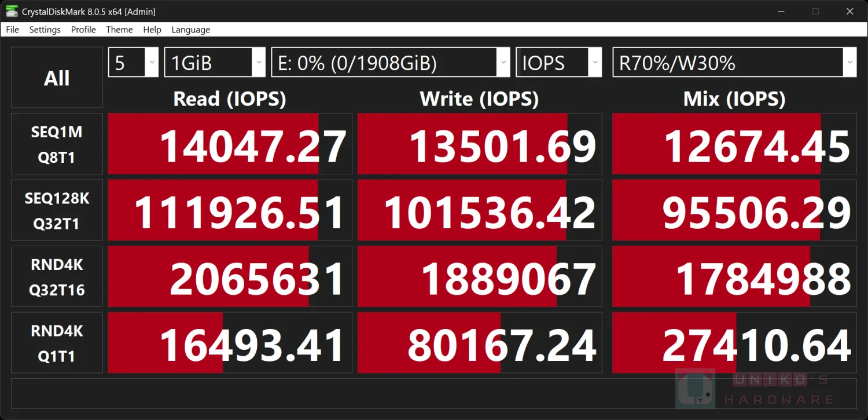Run the RND4K Q32T16 benchmark
Screen dimensions: 868x420
pos(57,277)
